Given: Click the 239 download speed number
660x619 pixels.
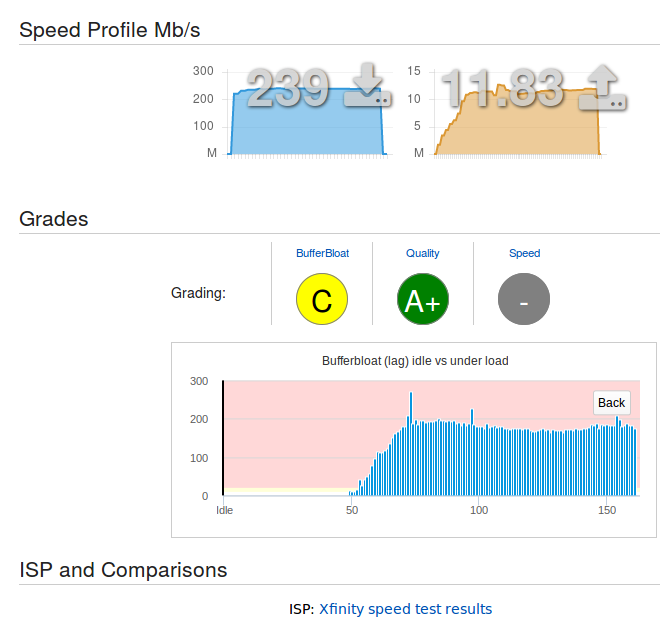Looking at the screenshot, I should coord(288,88).
